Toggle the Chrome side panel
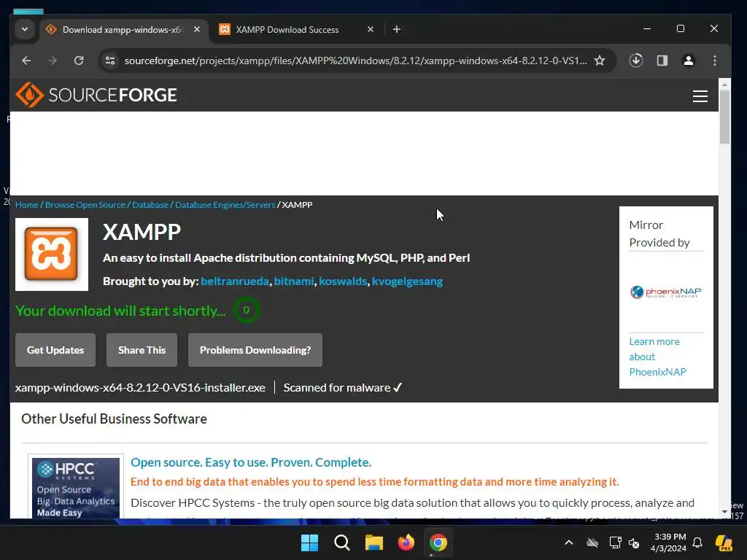747x560 pixels. coord(662,61)
